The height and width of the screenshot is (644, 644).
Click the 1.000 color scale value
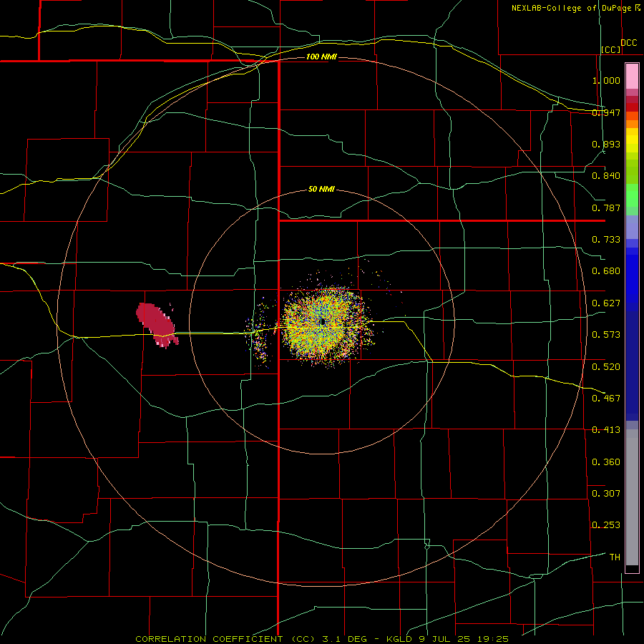pos(606,80)
